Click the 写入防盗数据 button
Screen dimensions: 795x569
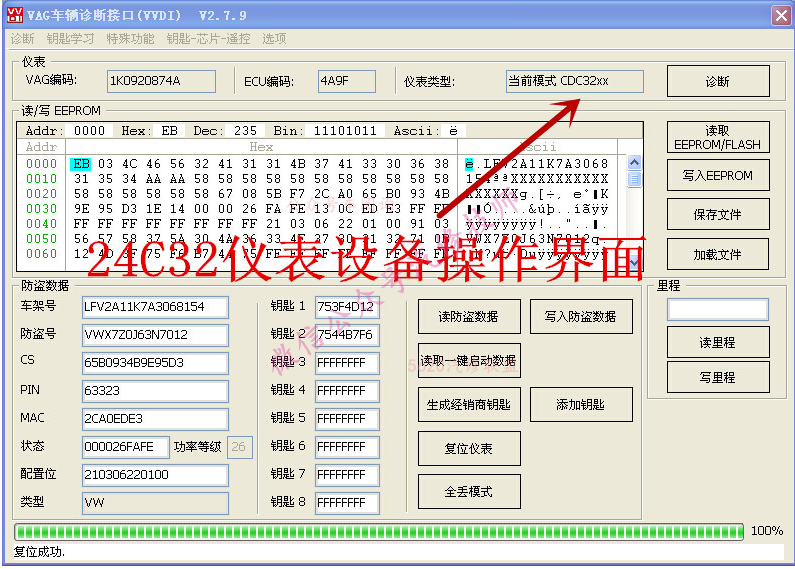click(581, 316)
